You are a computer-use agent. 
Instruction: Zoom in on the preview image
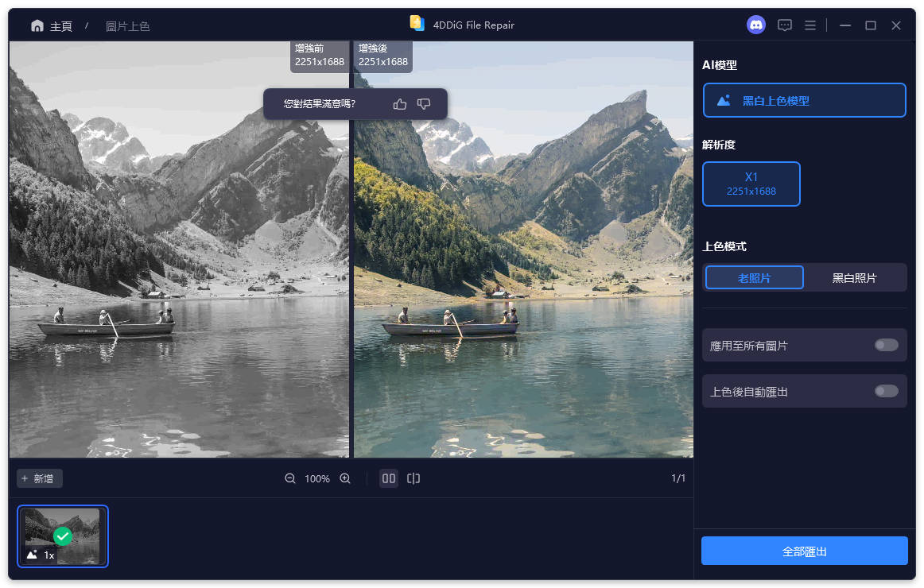tap(343, 478)
